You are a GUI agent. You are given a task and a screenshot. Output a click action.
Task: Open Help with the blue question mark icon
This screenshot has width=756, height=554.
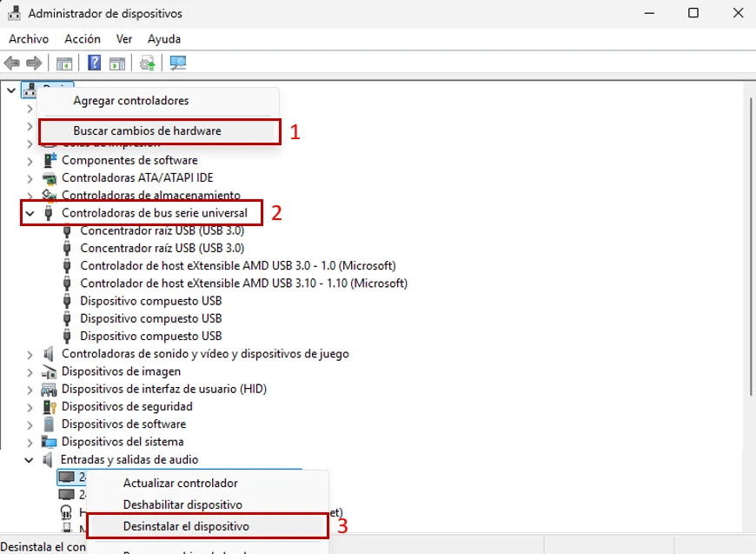tap(95, 63)
